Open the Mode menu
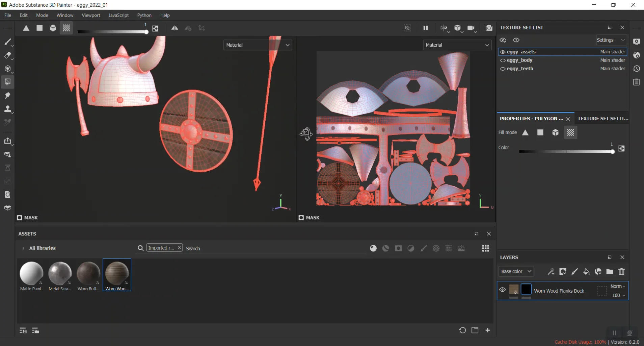Viewport: 644px width, 346px height. click(42, 15)
